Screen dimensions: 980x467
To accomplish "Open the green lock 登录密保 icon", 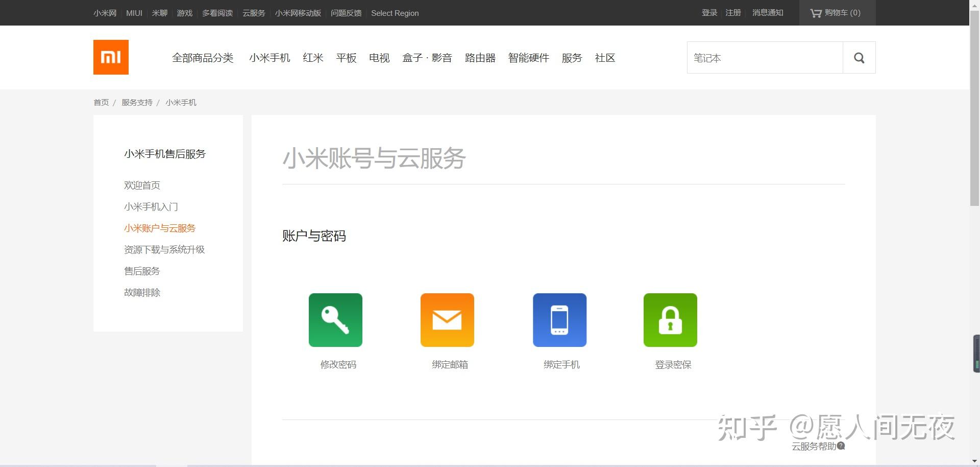I will (670, 320).
